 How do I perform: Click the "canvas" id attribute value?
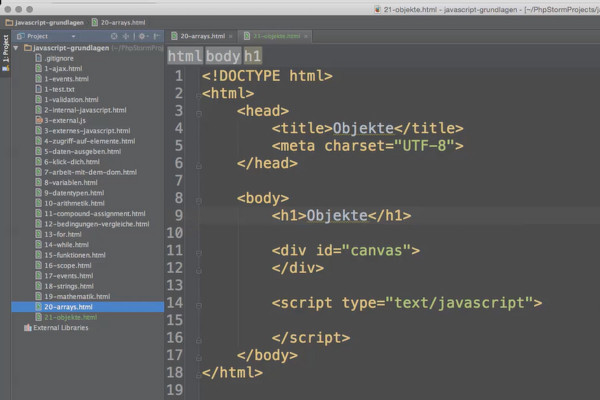(377, 250)
